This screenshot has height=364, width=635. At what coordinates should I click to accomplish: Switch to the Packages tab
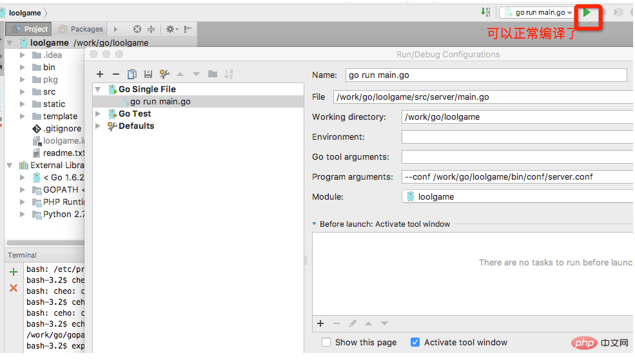click(x=81, y=29)
